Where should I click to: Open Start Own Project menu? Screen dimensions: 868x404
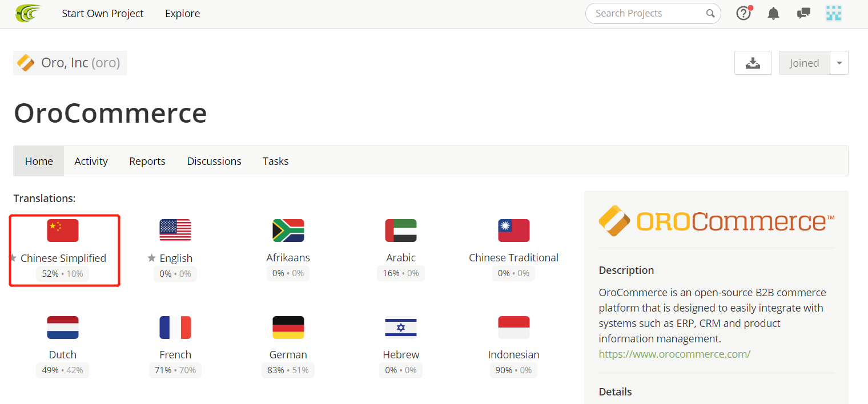(103, 13)
